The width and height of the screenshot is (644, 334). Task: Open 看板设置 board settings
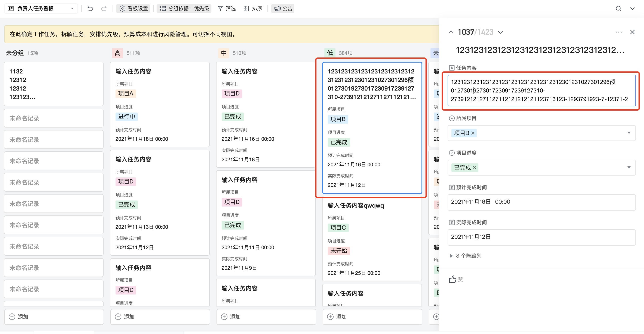coord(134,9)
